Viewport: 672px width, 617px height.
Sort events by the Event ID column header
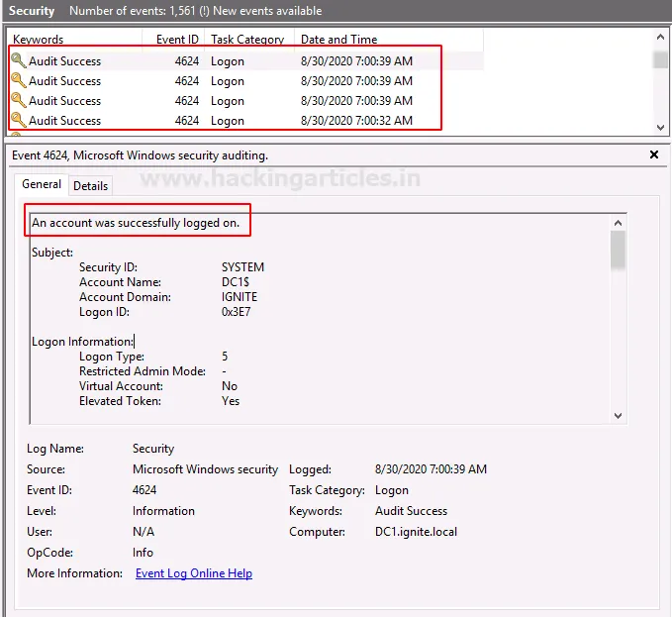[176, 40]
